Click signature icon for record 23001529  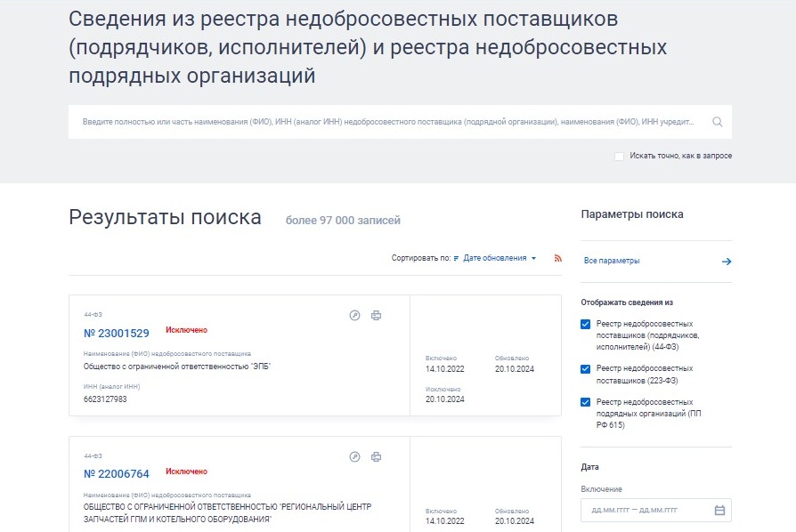pos(355,316)
